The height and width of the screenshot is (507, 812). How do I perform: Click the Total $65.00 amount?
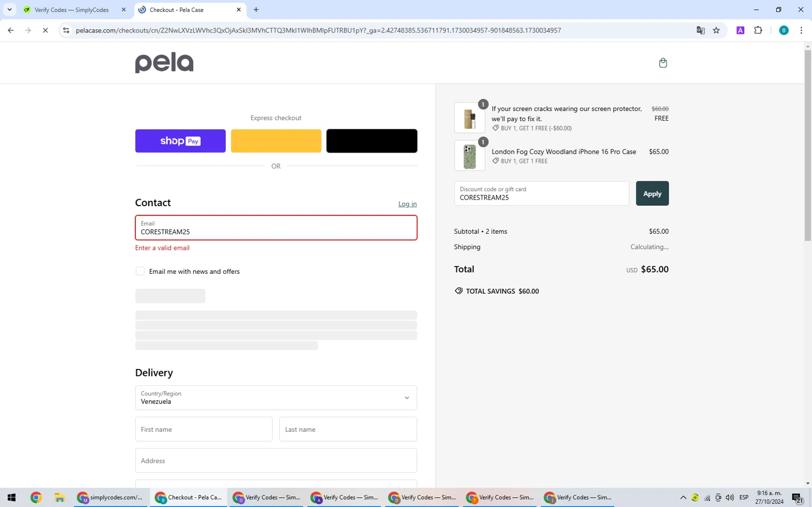[654, 269]
